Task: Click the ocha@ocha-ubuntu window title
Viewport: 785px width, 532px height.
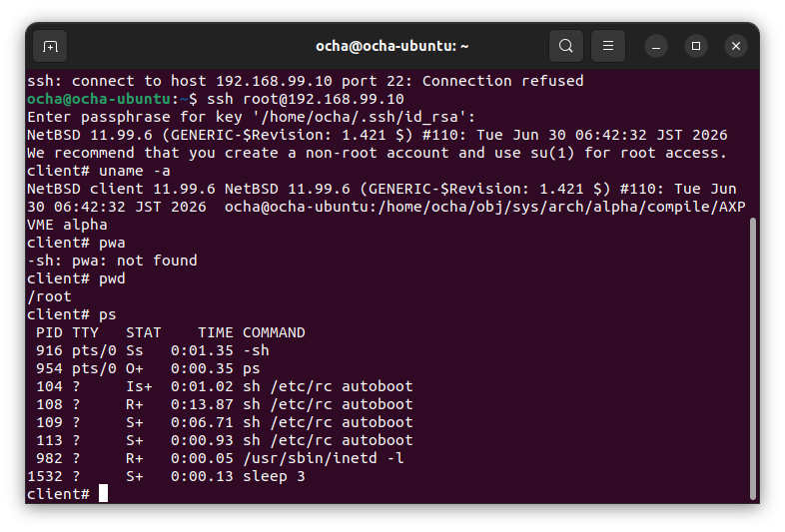Action: click(x=392, y=46)
